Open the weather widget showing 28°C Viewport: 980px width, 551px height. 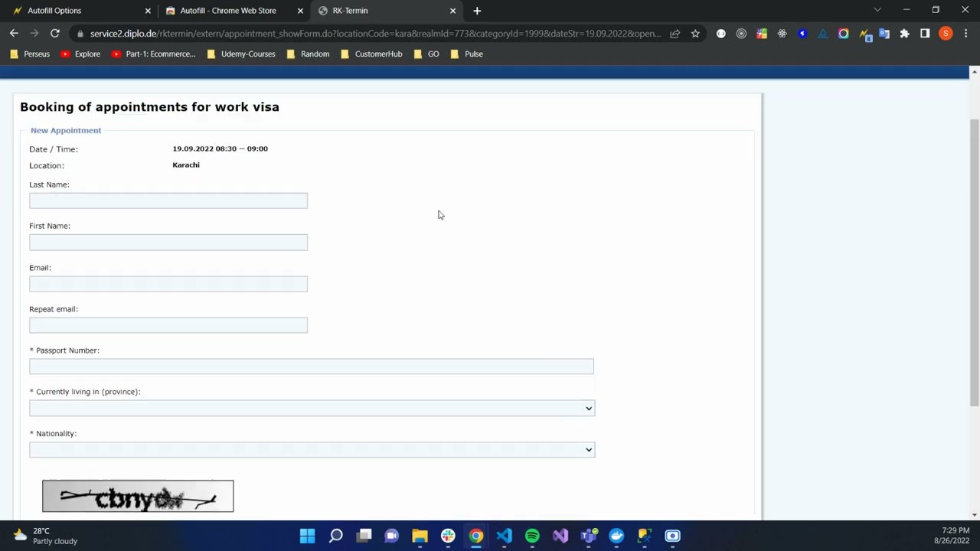point(46,536)
